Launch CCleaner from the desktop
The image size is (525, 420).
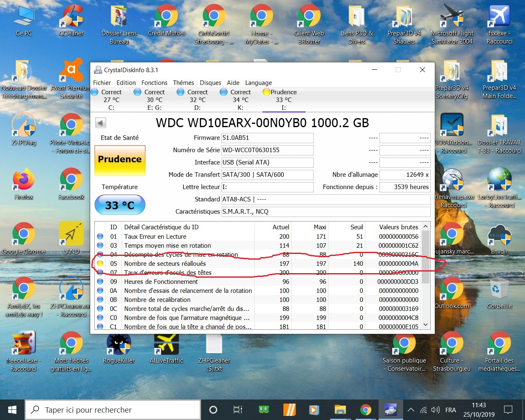[71, 21]
